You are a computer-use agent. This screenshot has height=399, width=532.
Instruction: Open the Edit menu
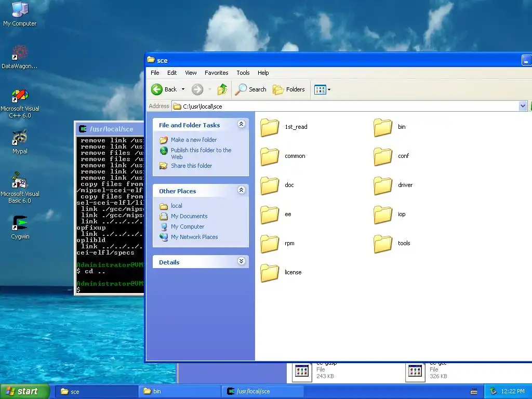[x=172, y=73]
